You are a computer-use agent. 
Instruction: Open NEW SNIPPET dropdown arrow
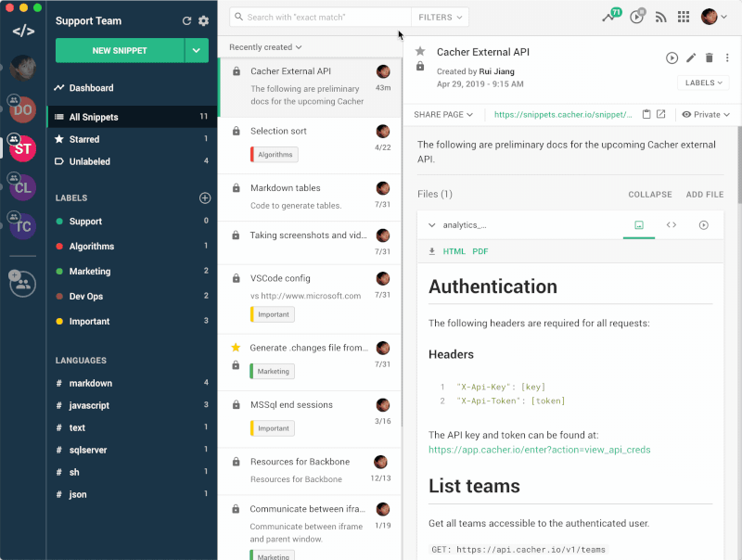coord(197,50)
